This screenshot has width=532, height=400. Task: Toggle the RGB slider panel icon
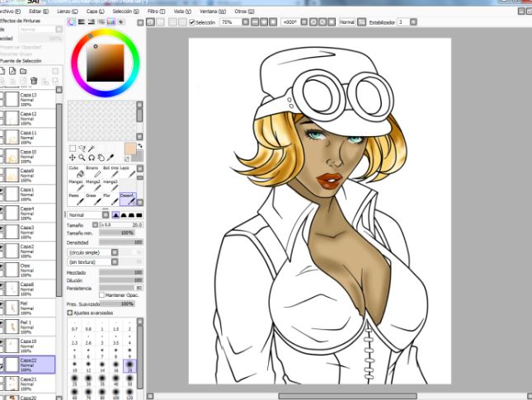tap(82, 22)
